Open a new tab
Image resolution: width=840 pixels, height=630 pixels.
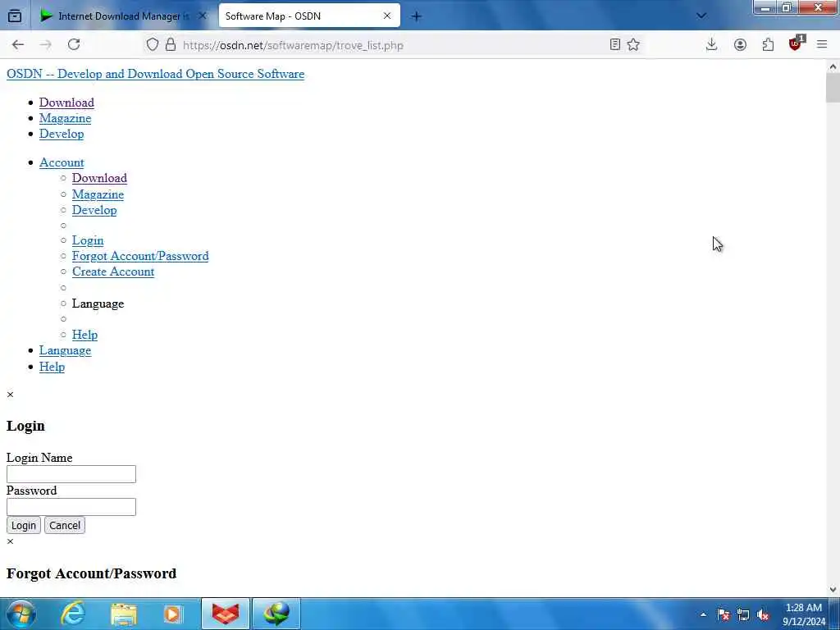coord(416,16)
